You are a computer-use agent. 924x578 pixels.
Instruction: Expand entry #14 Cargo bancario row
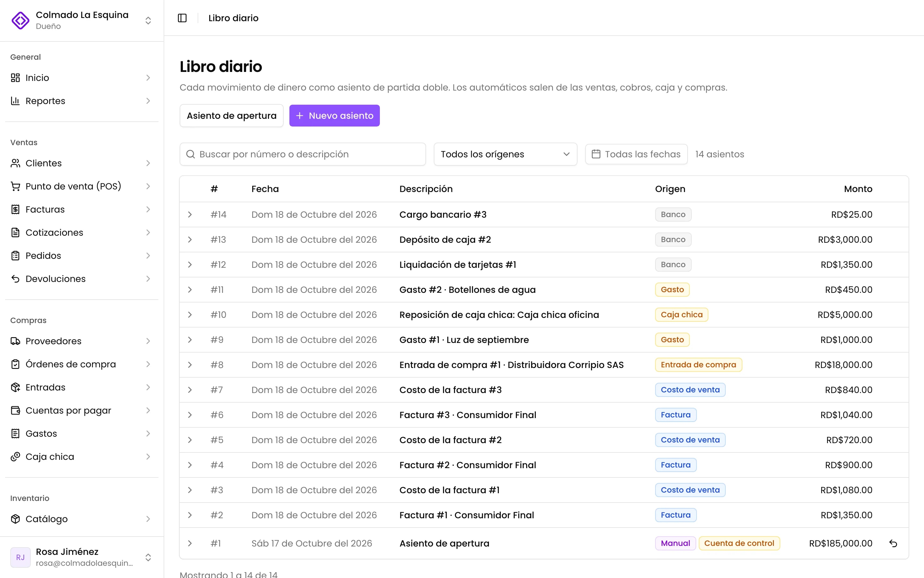click(190, 215)
